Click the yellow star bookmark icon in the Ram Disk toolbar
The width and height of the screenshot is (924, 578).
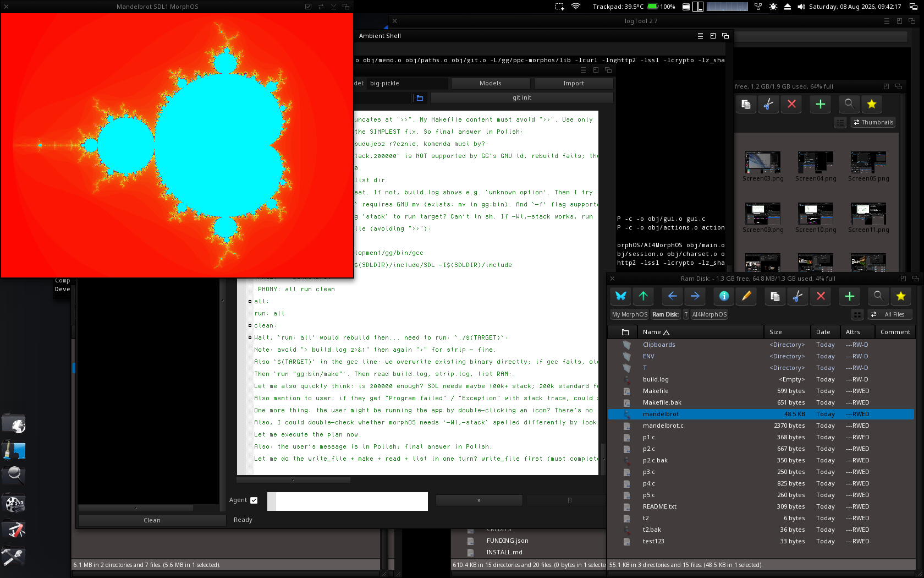point(901,296)
